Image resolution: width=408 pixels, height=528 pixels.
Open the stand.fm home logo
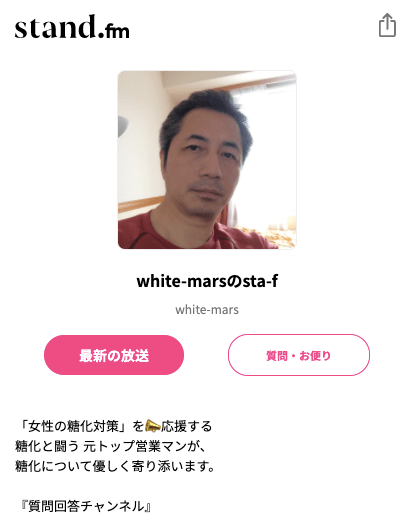[x=72, y=27]
